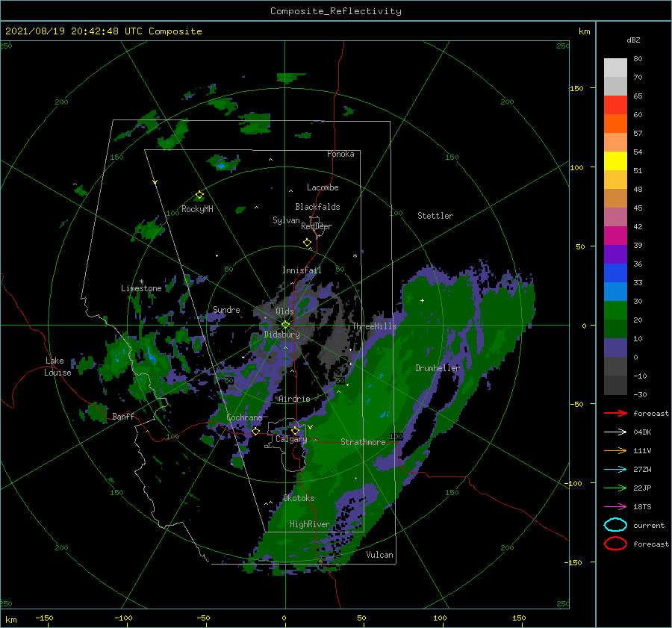Click the Drumheller city label
The width and height of the screenshot is (672, 628).
click(437, 368)
